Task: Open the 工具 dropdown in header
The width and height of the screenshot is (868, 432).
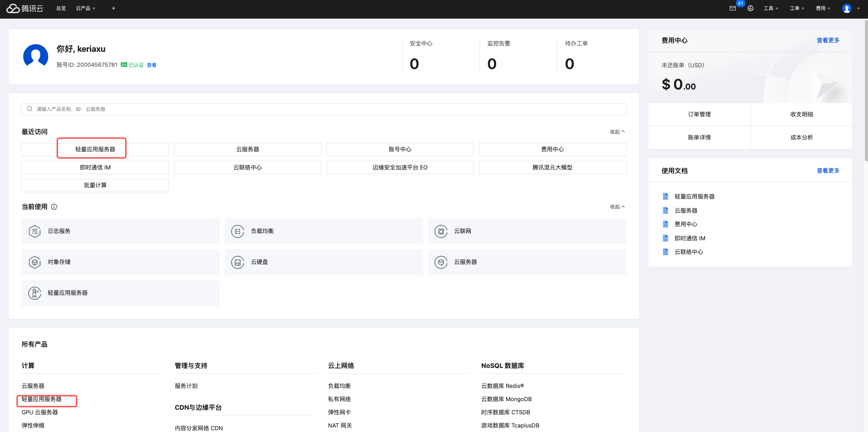Action: tap(770, 9)
